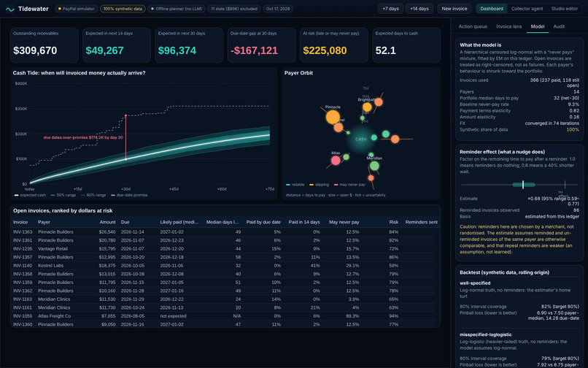Sort table by Payer column header
The height and width of the screenshot is (368, 588).
coord(44,222)
